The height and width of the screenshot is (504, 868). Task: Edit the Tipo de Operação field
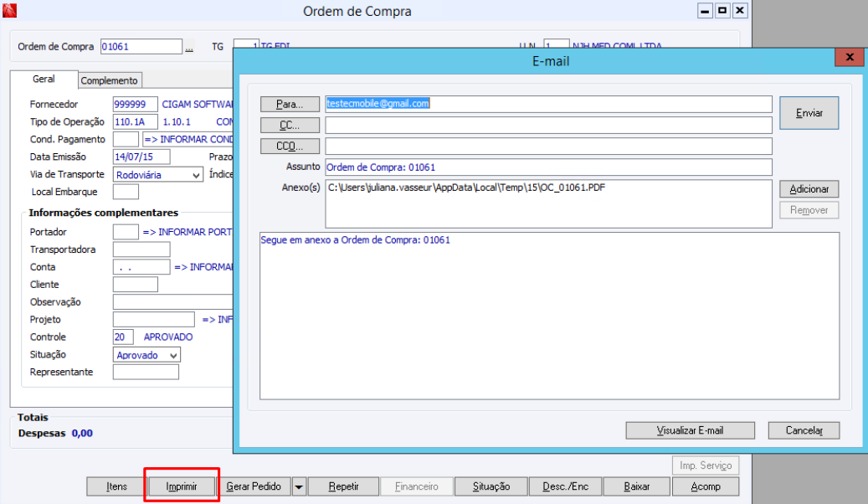coord(135,122)
